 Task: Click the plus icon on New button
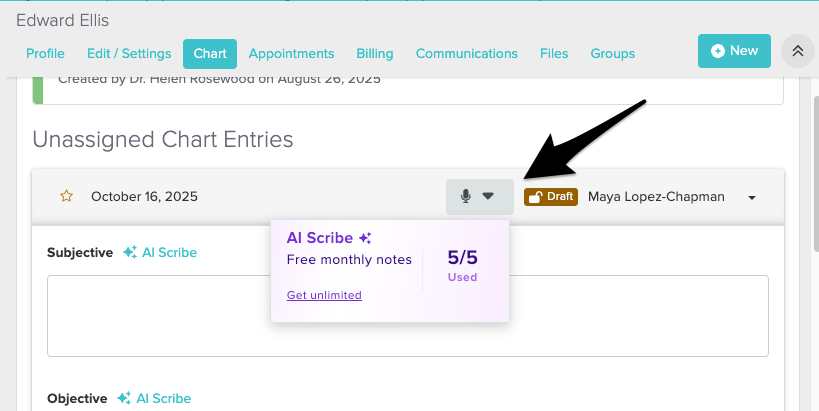[x=717, y=51]
